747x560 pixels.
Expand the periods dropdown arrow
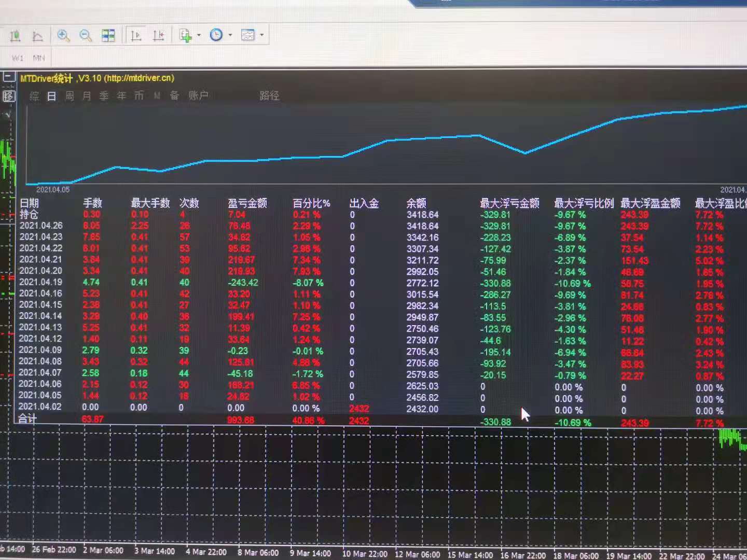coord(230,35)
